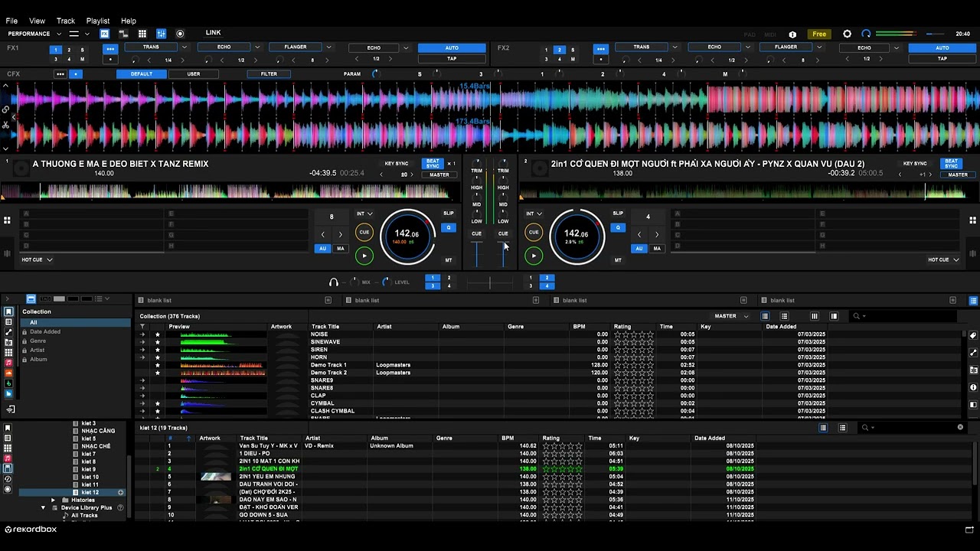Click channel 1 volume fader
This screenshot has height=551, width=980.
476,255
